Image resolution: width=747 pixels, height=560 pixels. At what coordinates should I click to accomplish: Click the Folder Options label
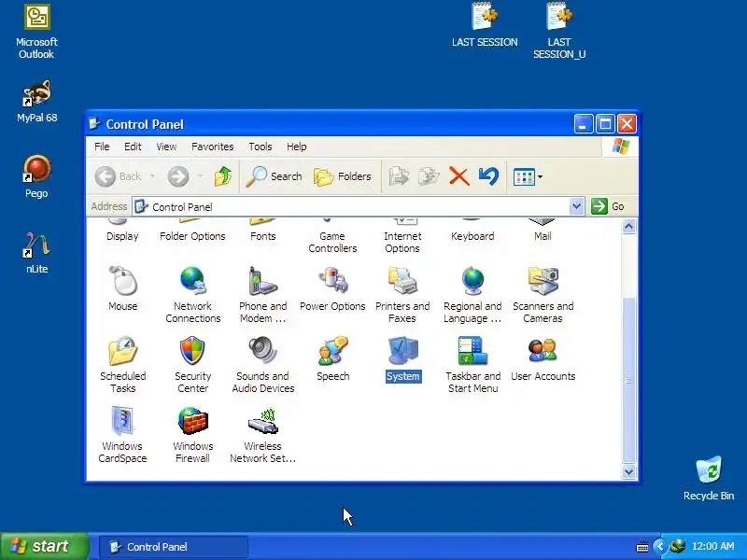pyautogui.click(x=192, y=236)
